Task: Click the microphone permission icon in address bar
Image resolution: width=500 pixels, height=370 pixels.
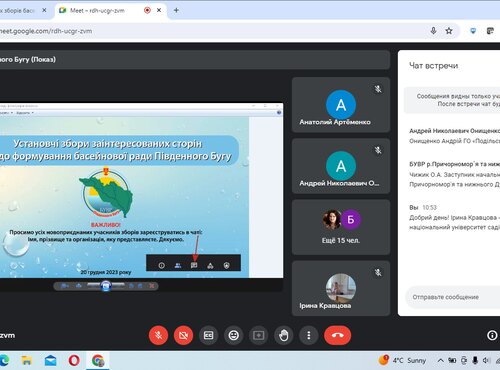Action: click(433, 31)
